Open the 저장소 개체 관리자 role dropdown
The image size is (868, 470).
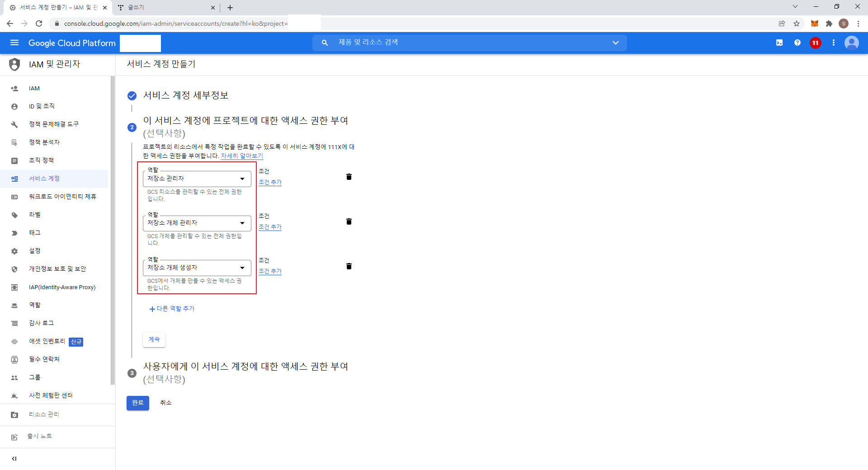[197, 223]
